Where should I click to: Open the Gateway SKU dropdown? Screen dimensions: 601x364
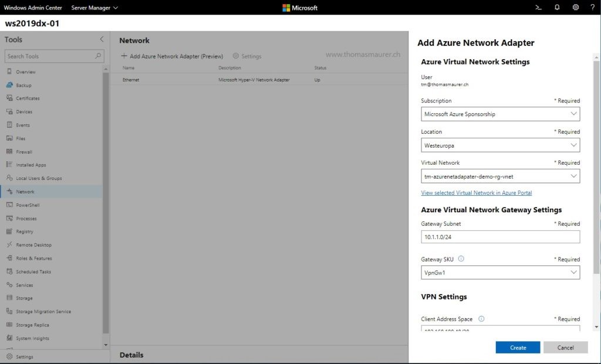(x=500, y=273)
